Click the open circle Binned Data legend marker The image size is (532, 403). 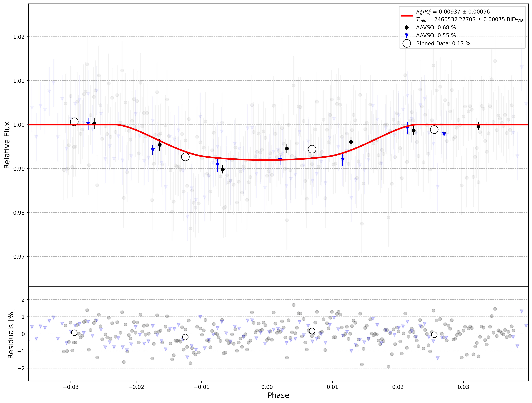pyautogui.click(x=407, y=44)
